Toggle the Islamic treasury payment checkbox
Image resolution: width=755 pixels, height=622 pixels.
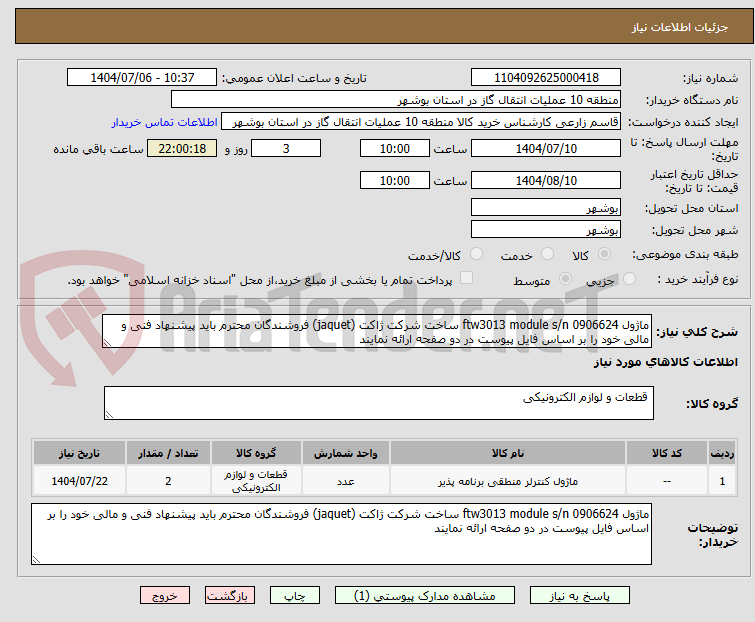[x=467, y=278]
